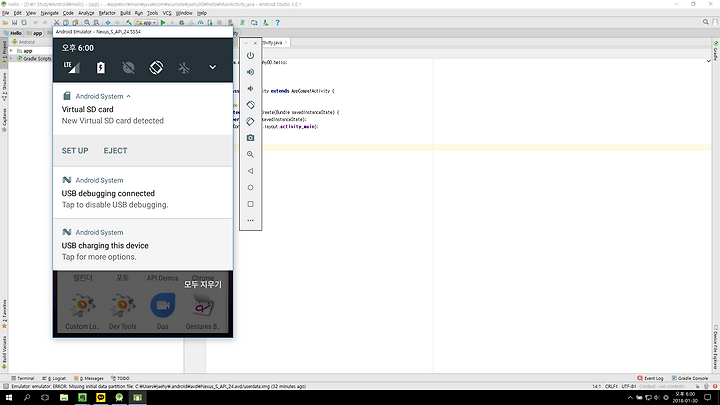Open emulator extended controls (three dots)
Image resolution: width=720 pixels, height=405 pixels.
coord(250,220)
